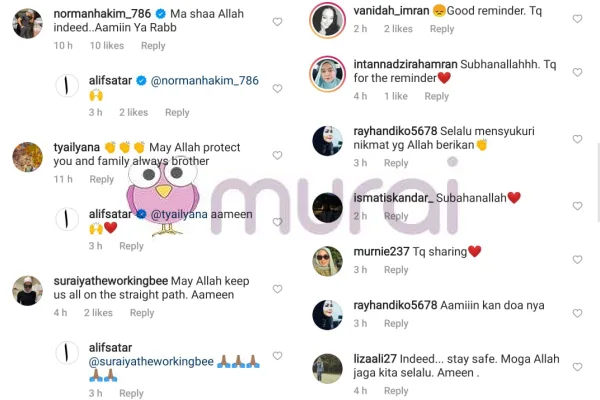Open vanidah_imran's story avatar

click(328, 21)
